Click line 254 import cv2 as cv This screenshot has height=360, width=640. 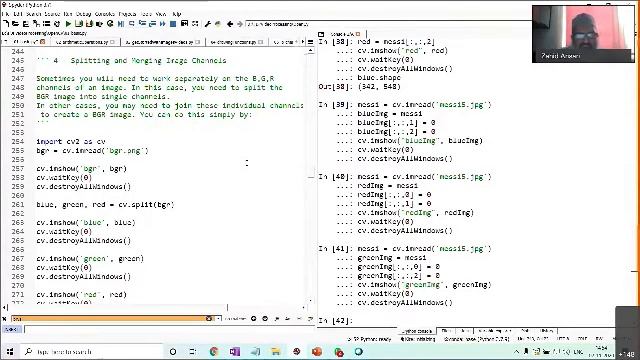(71, 142)
